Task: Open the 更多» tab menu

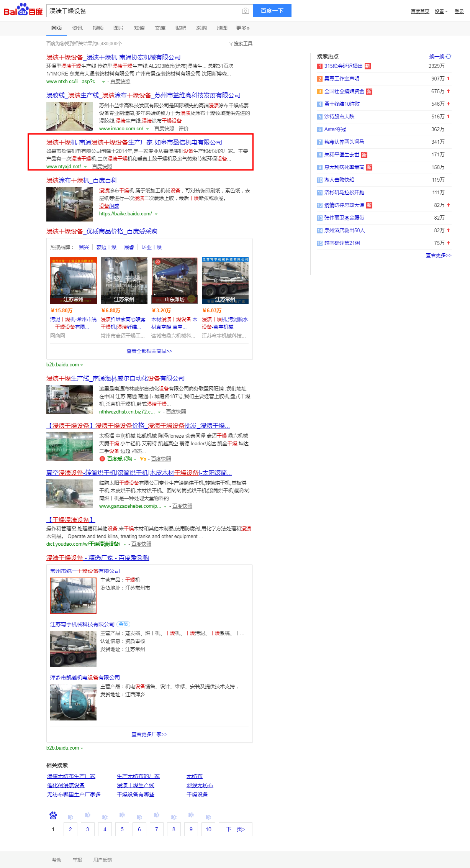Action: pos(243,28)
